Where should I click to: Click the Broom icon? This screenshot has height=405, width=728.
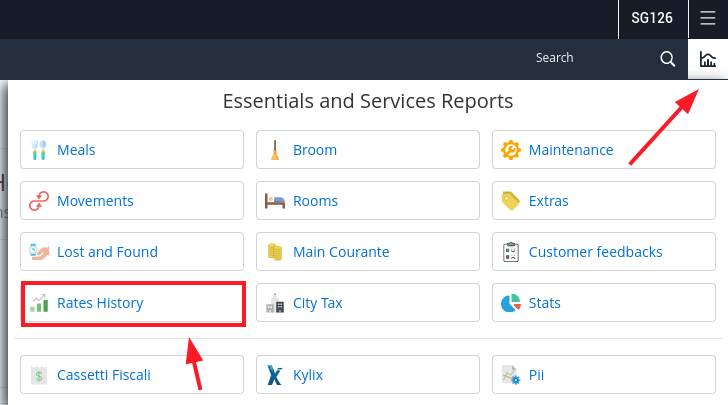point(275,150)
